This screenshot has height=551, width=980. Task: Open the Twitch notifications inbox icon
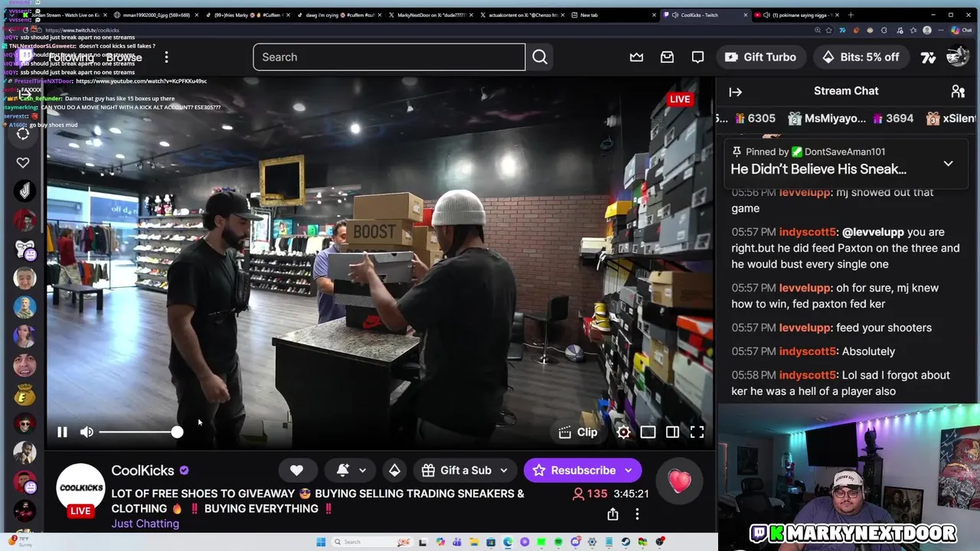(x=667, y=57)
